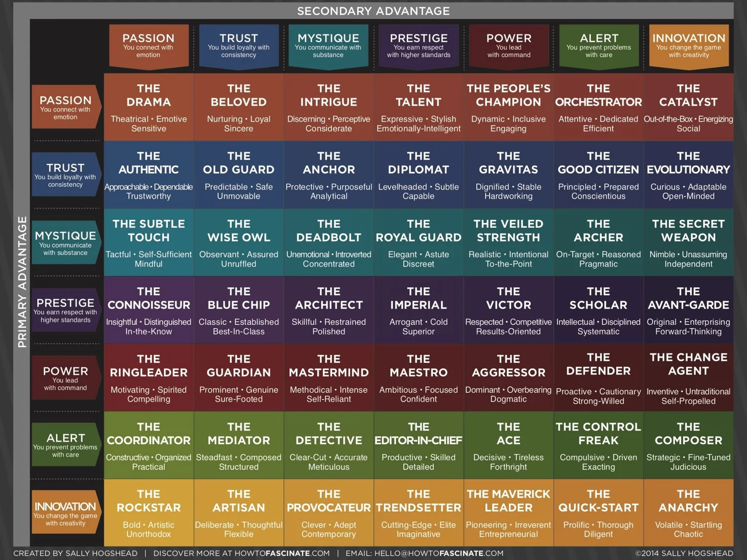Select the TRUST secondary advantage header
The width and height of the screenshot is (747, 560).
point(239,46)
